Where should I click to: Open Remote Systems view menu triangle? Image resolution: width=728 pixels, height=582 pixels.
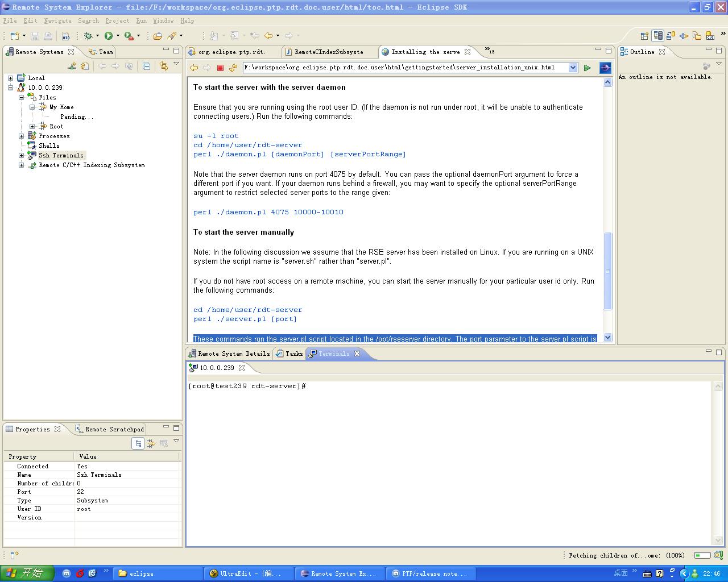coord(176,64)
